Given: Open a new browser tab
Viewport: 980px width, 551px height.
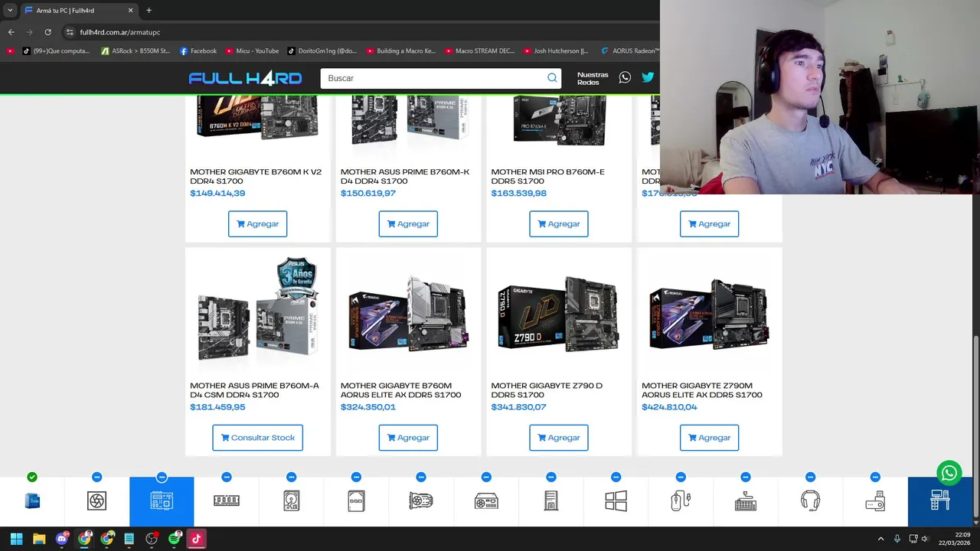Looking at the screenshot, I should click(149, 10).
